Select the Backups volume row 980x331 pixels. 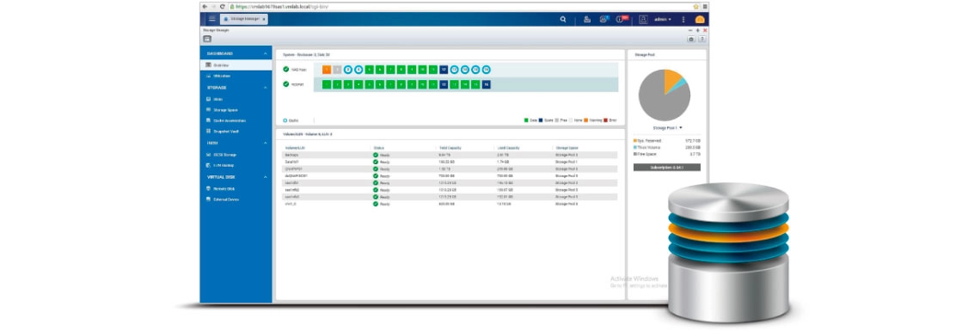click(x=450, y=154)
